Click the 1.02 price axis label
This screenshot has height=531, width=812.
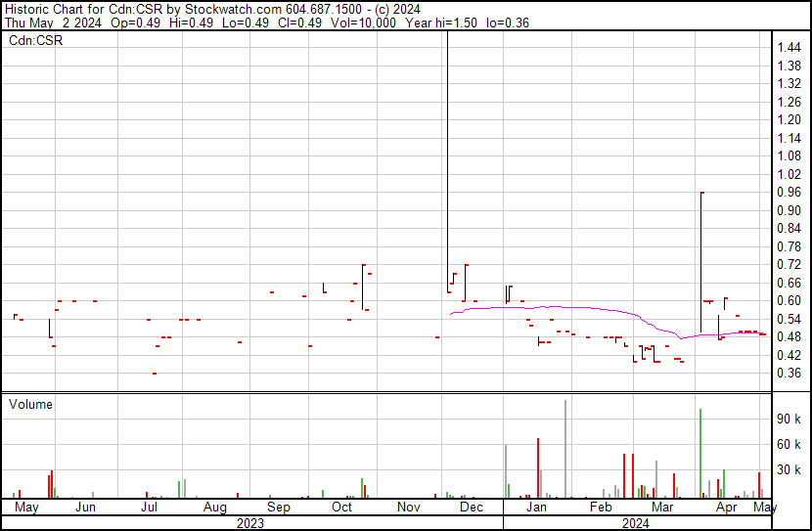point(789,174)
